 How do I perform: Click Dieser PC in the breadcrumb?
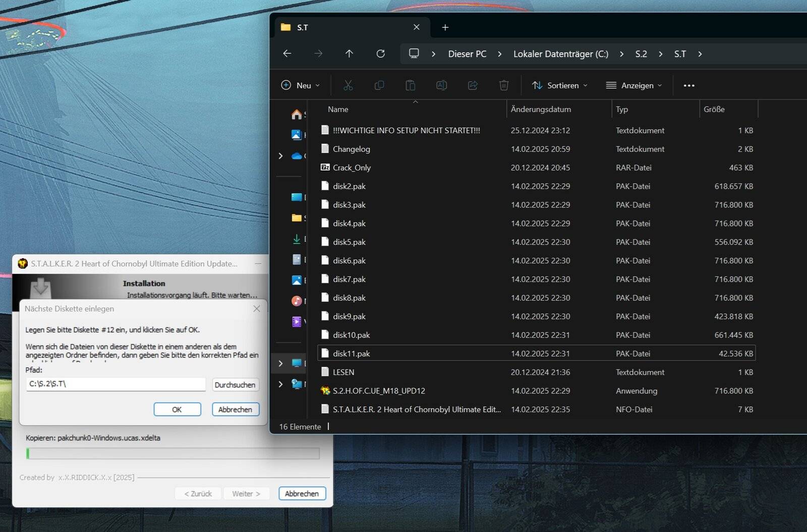468,54
